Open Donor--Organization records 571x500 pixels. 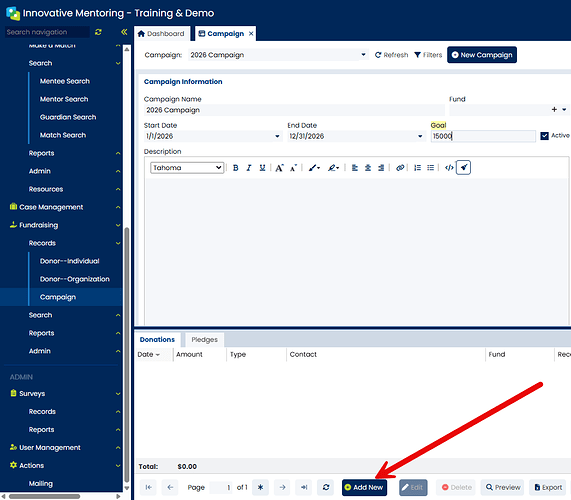pos(75,279)
